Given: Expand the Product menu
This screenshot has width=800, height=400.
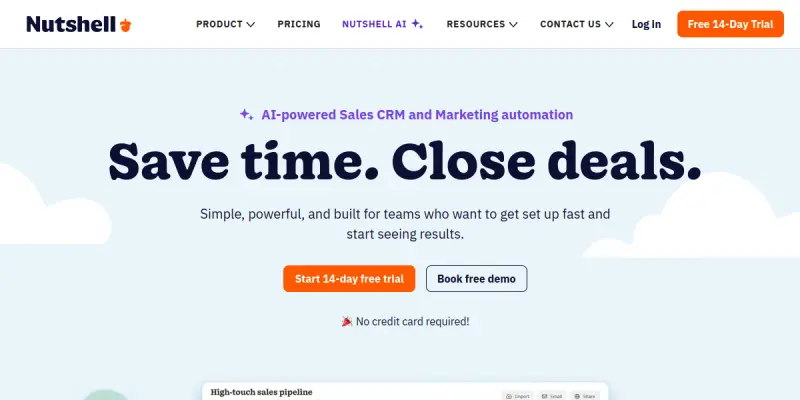Looking at the screenshot, I should pos(225,24).
